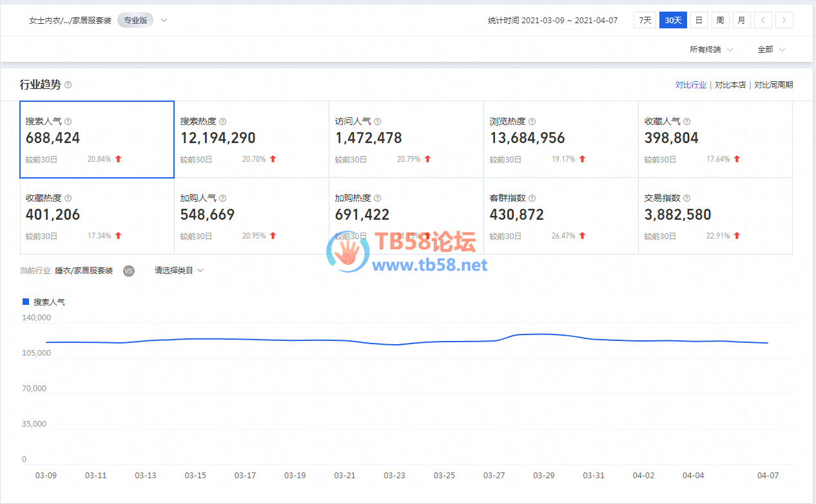Click the 对比同周期 link
816x504 pixels.
773,85
